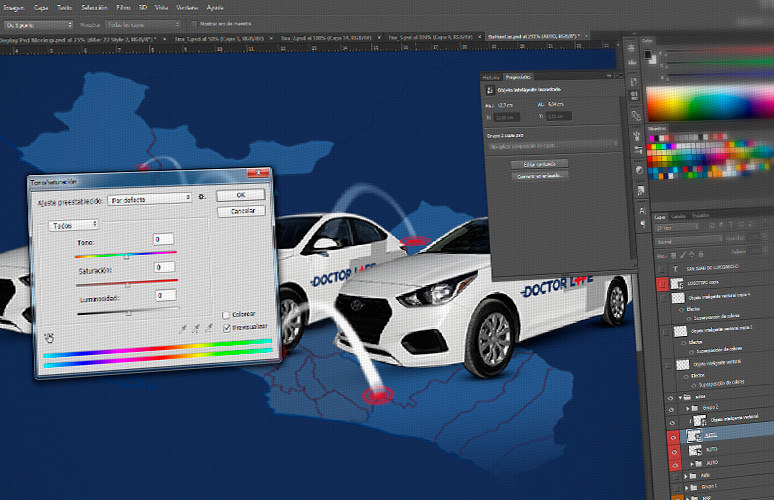Switch to the Ima_2.psd document tab
774x500 pixels.
point(326,38)
